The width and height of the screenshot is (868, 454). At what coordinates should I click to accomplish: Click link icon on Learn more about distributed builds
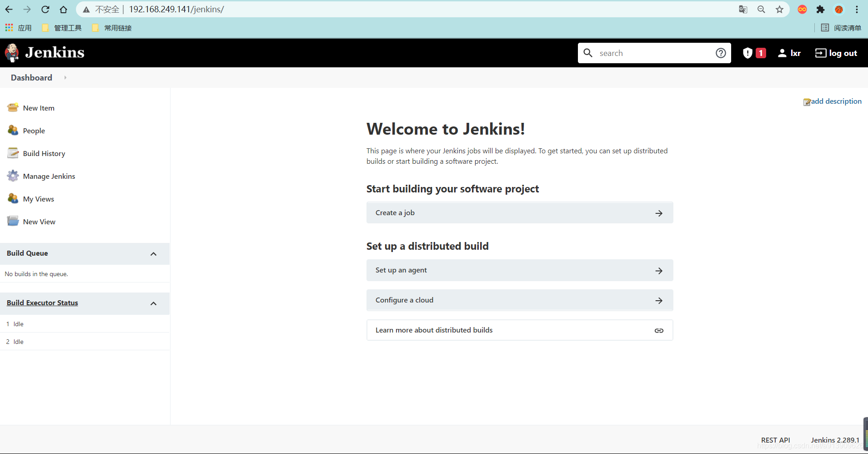pyautogui.click(x=659, y=331)
